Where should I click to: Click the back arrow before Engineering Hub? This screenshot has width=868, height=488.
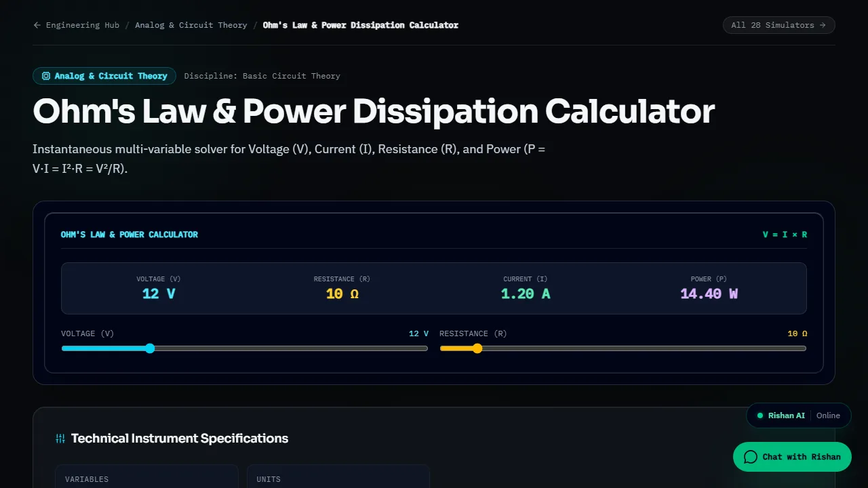tap(37, 25)
